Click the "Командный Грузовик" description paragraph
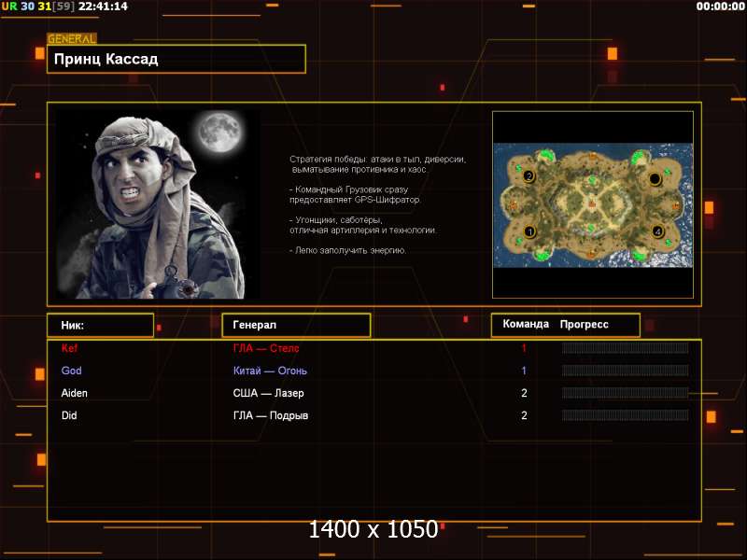The image size is (747, 560). pyautogui.click(x=355, y=194)
